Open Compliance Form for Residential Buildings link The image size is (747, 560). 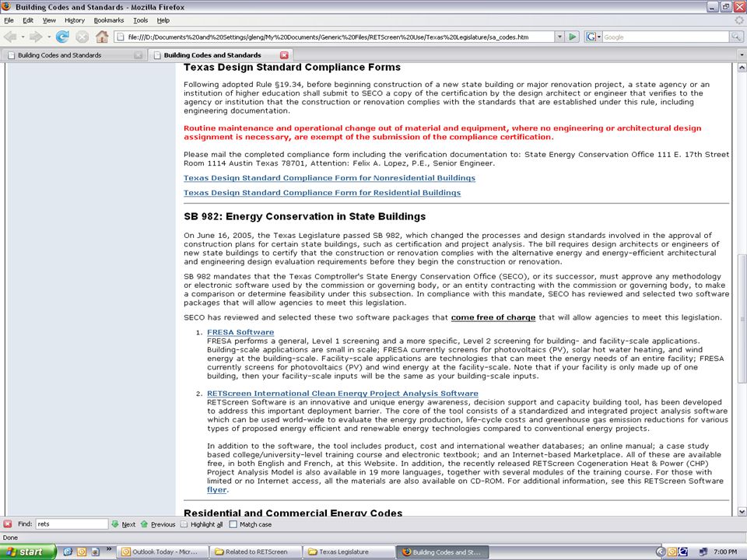point(322,193)
